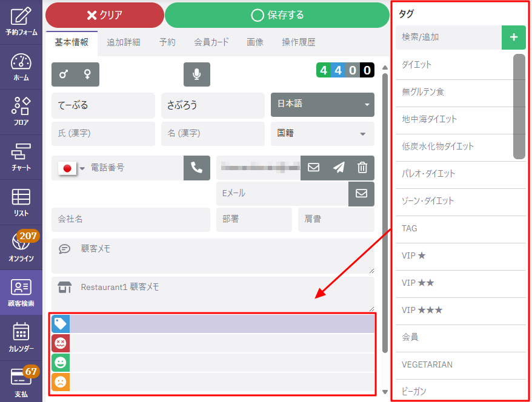Click the green smiley face icon
Image resolution: width=532 pixels, height=402 pixels.
[61, 363]
